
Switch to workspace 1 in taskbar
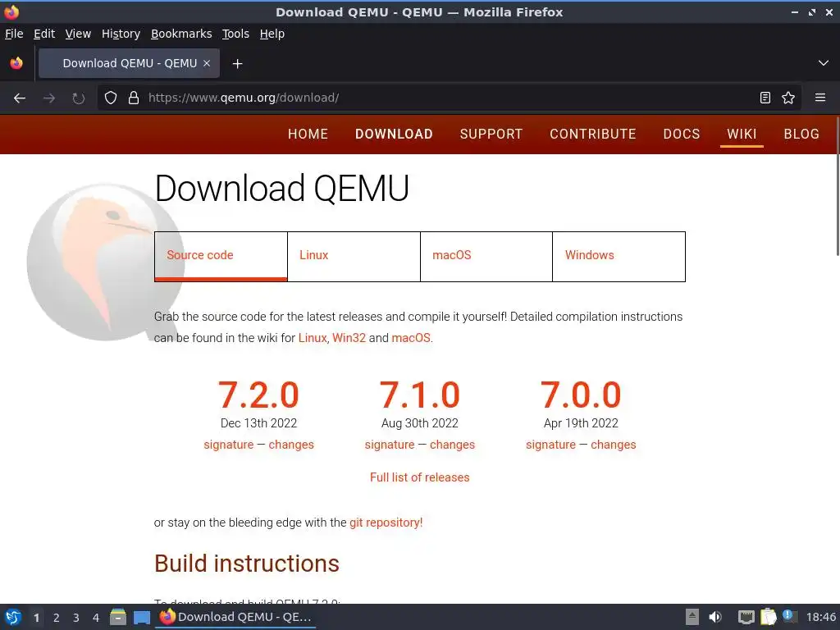pyautogui.click(x=36, y=618)
